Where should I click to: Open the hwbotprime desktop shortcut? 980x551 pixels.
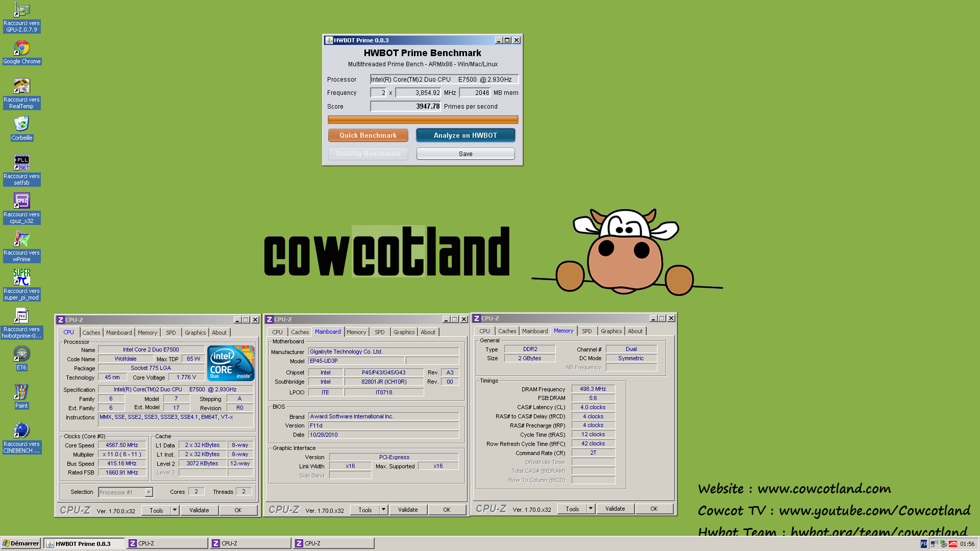click(x=21, y=323)
